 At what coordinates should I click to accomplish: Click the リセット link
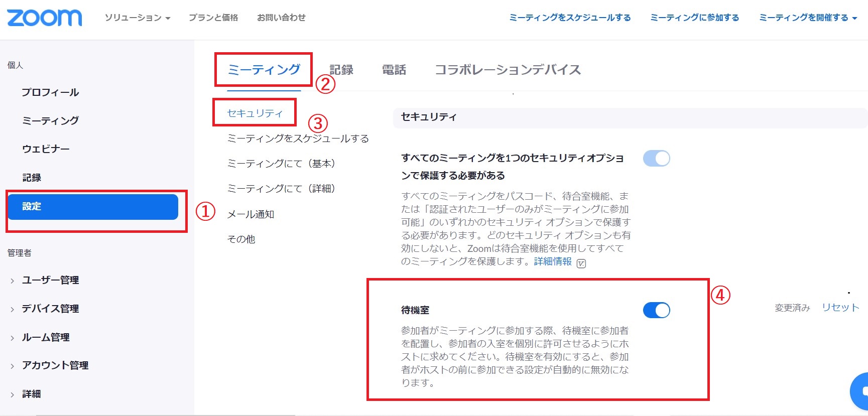point(840,308)
